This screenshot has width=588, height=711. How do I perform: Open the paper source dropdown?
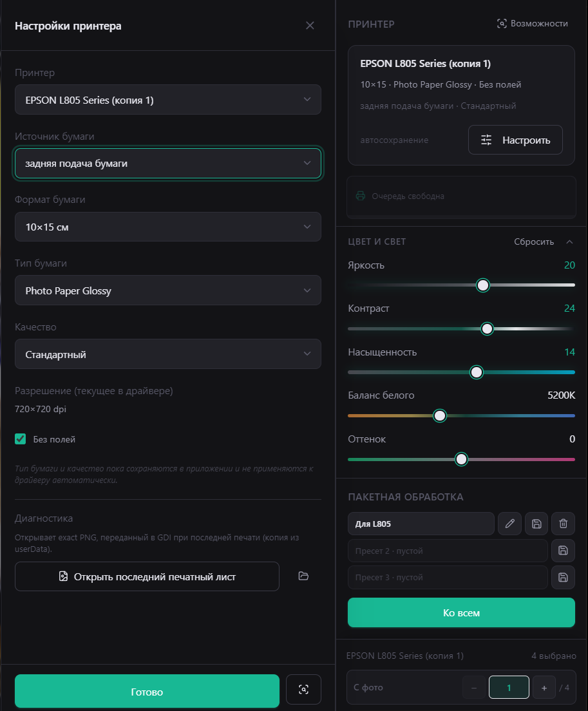[x=167, y=163]
